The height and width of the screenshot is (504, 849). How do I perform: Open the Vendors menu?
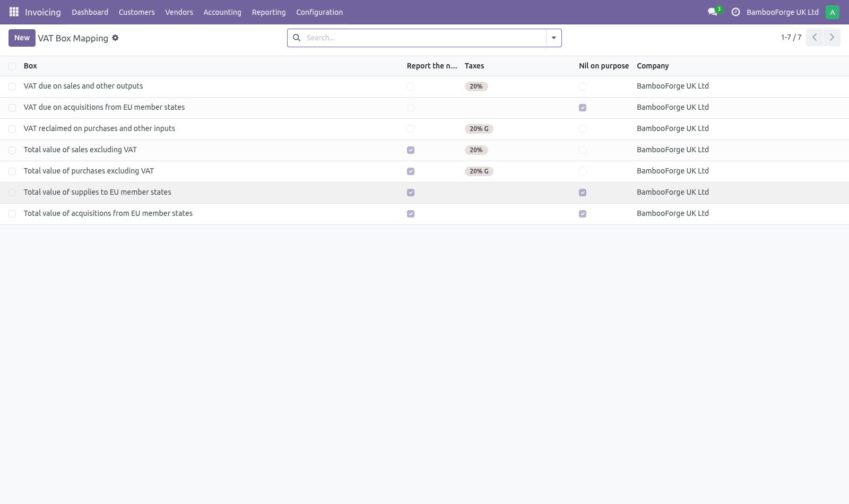tap(179, 12)
